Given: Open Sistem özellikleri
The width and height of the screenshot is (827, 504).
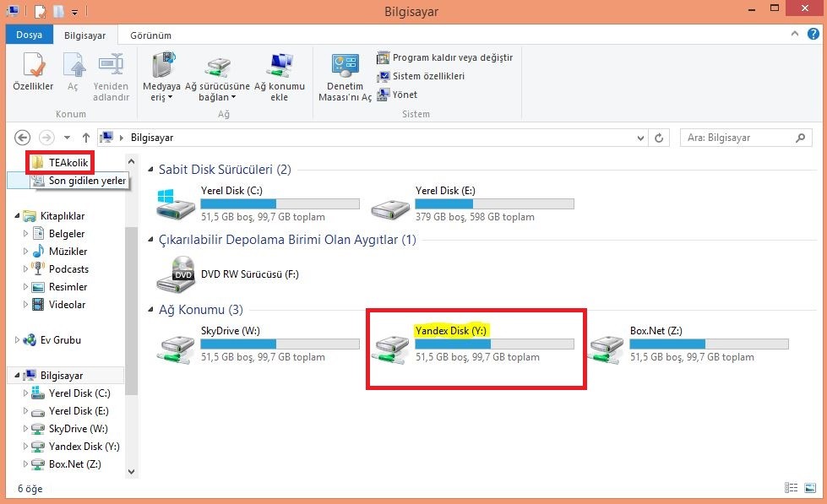Looking at the screenshot, I should tap(421, 76).
